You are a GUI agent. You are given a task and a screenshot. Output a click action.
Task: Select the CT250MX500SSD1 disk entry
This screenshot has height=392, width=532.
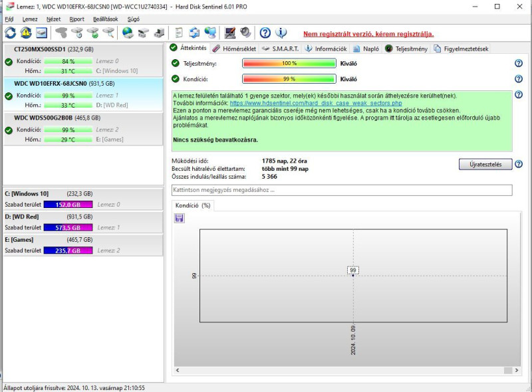point(83,60)
